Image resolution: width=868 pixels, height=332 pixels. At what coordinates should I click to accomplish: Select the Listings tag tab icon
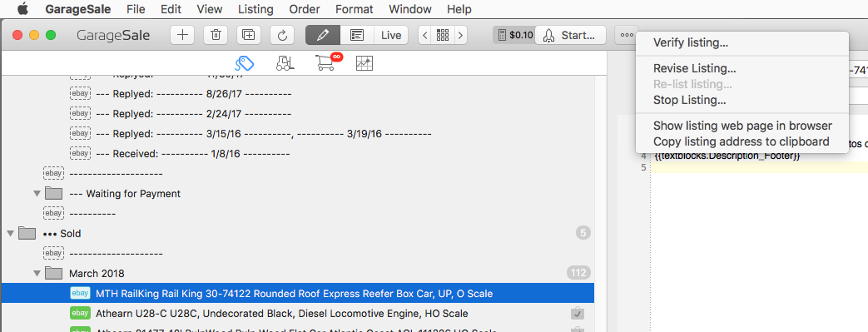click(244, 63)
